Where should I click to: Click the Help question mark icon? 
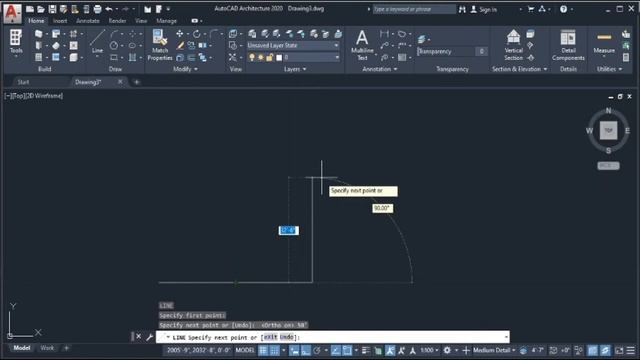tap(563, 9)
